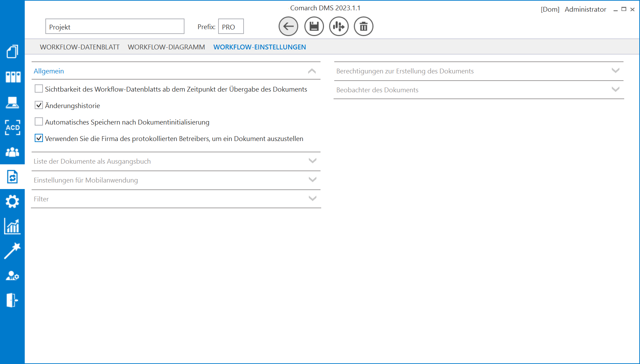Viewport: 640px width, 364px height.
Task: Collapse the Allgemein section
Action: 312,71
